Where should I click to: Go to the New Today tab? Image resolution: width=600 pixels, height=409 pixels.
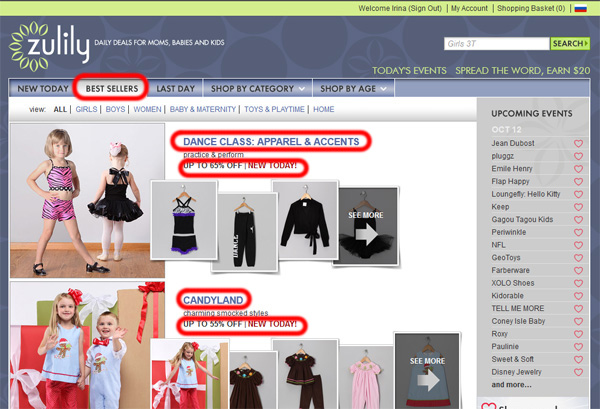click(x=43, y=89)
